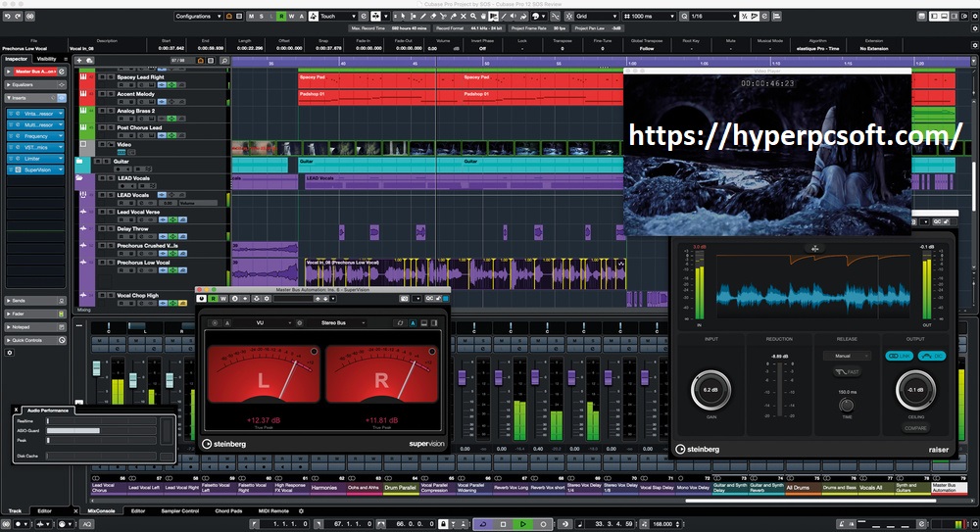Viewport: 980px width, 532px height.
Task: Switch to the Visibility tab
Action: point(46,59)
